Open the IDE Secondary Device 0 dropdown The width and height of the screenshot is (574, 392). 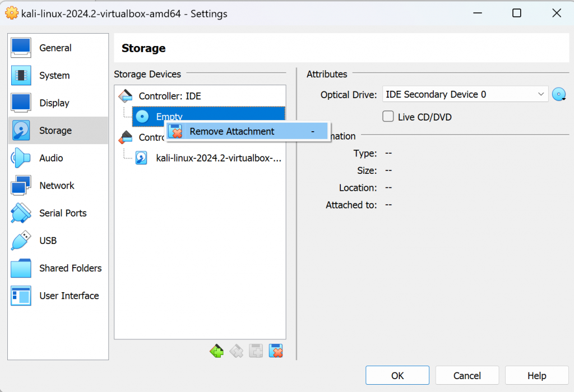click(x=465, y=94)
